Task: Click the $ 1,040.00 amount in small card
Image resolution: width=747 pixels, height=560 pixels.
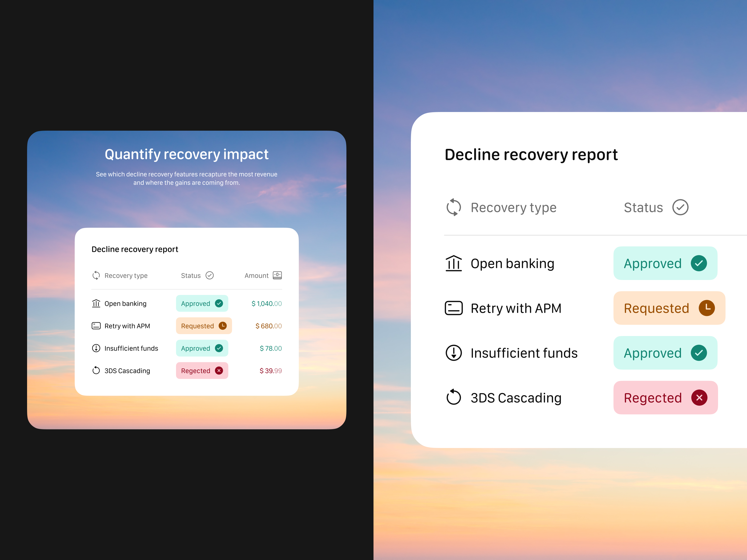Action: coord(266,304)
